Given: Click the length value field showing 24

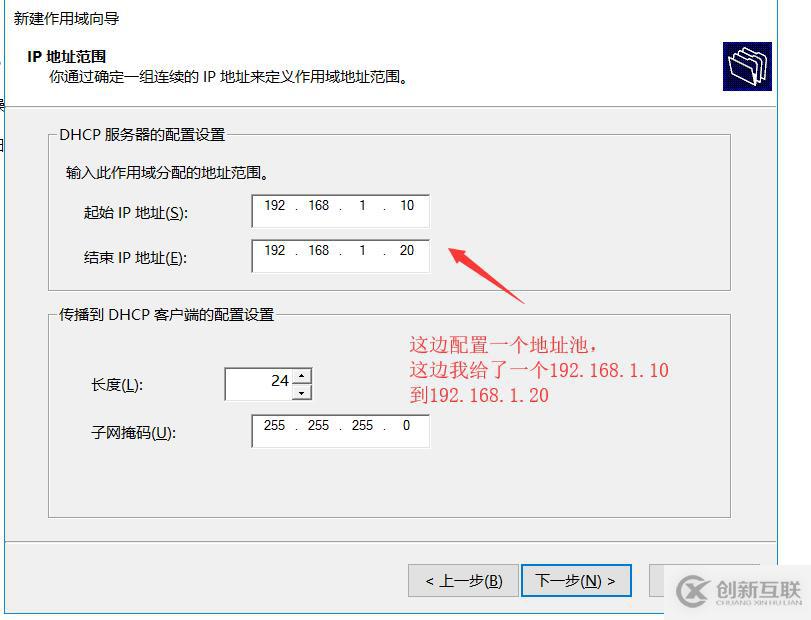Looking at the screenshot, I should tap(259, 384).
